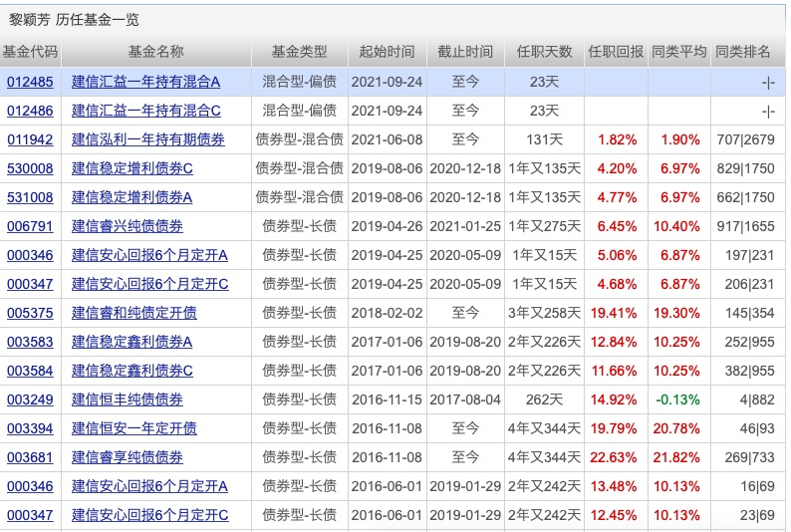Viewport: 791px width, 532px height.
Task: Open the 建信稳定鑫利债券A fund link
Action: click(132, 342)
